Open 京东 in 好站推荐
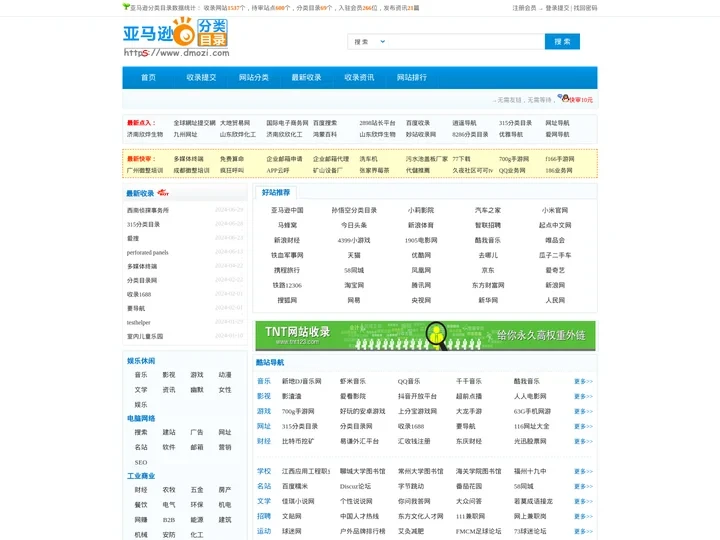 click(488, 270)
